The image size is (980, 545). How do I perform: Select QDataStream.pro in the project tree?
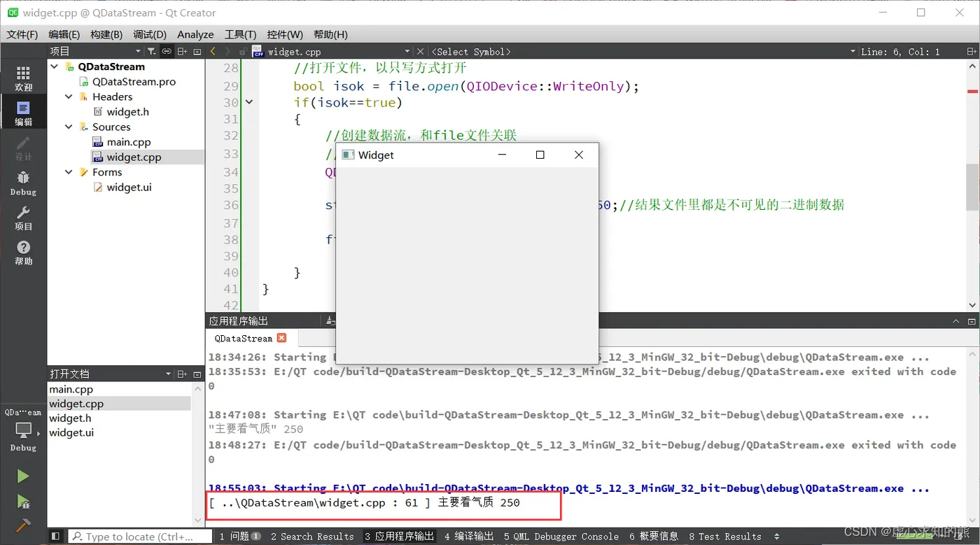[x=134, y=81]
